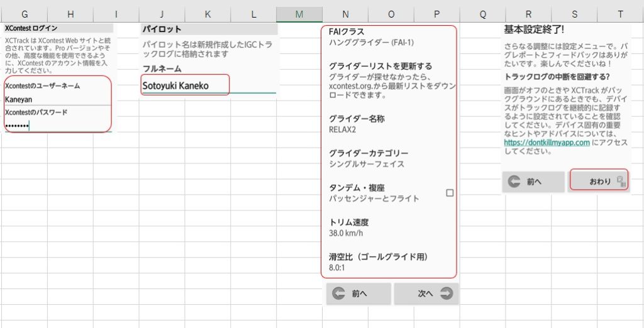Click the right arrow icon beside 次へ
This screenshot has height=328, width=644.
point(447,293)
